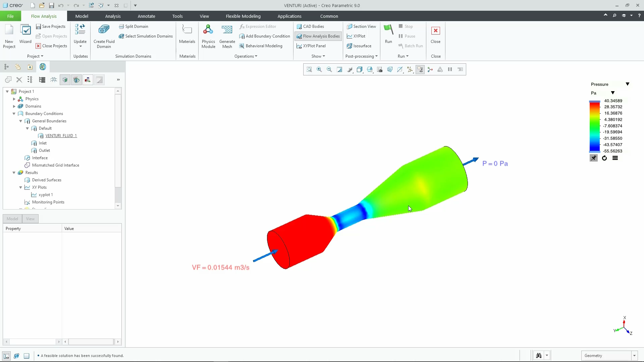
Task: Click the Zoom Out magnifier icon
Action: click(329, 69)
